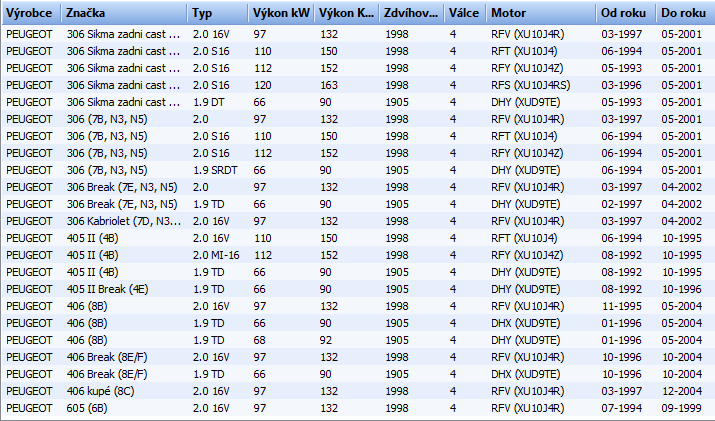Viewport: 715px width, 421px height.
Task: Select the 12-2004 end date cell
Action: (x=682, y=391)
